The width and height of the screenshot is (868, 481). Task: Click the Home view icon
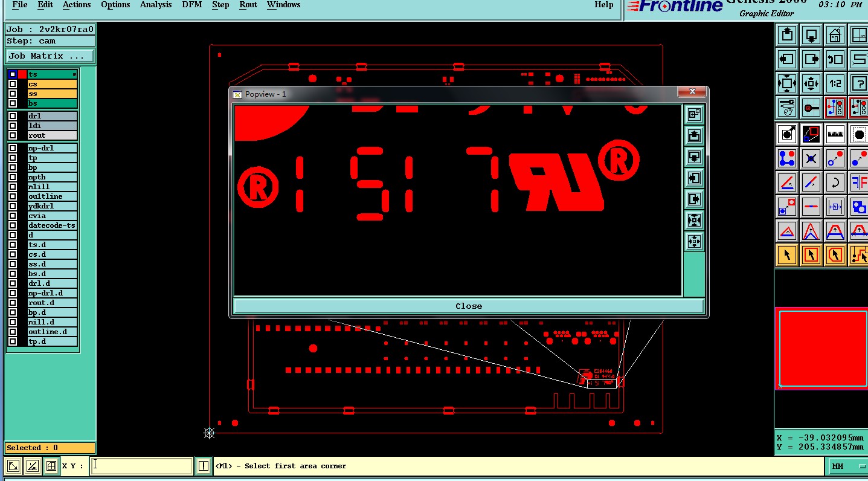tap(835, 34)
